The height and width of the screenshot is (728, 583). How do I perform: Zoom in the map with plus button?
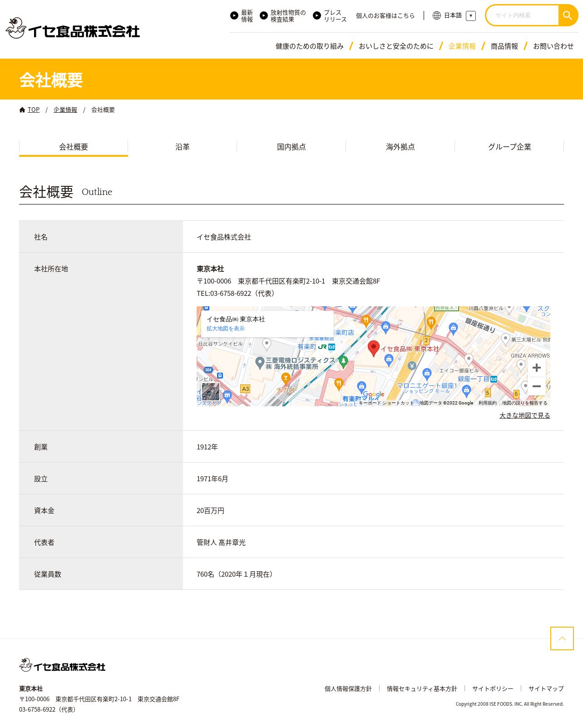point(536,368)
